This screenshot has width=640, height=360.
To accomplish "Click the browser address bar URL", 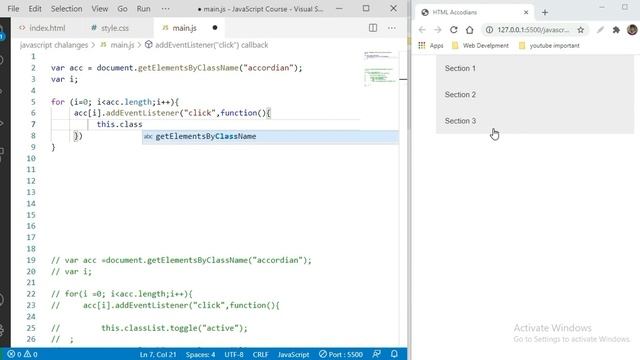I will [533, 30].
